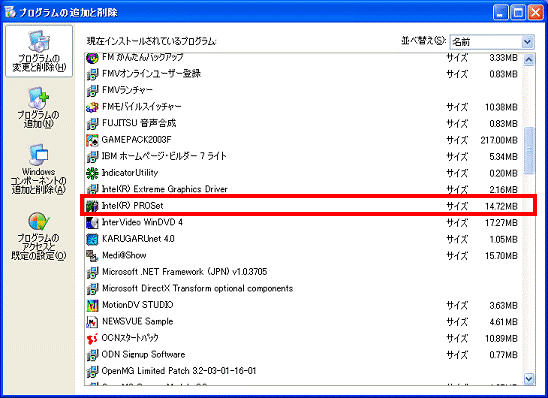Select Microsoft DirectX Transform optional components
This screenshot has width=548, height=398.
303,289
